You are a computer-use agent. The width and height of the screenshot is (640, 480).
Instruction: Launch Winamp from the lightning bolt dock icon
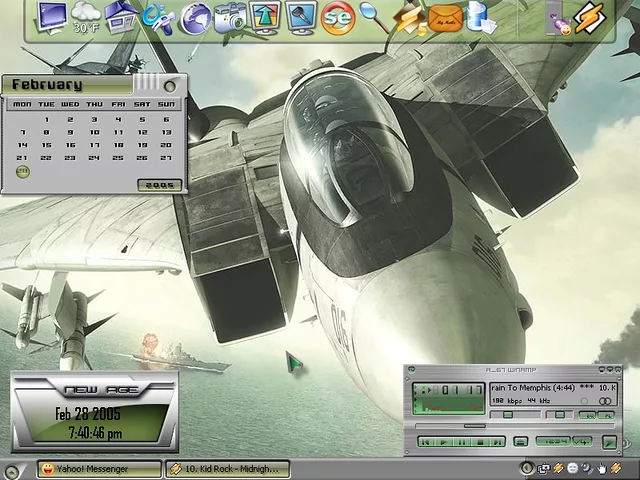tap(590, 17)
